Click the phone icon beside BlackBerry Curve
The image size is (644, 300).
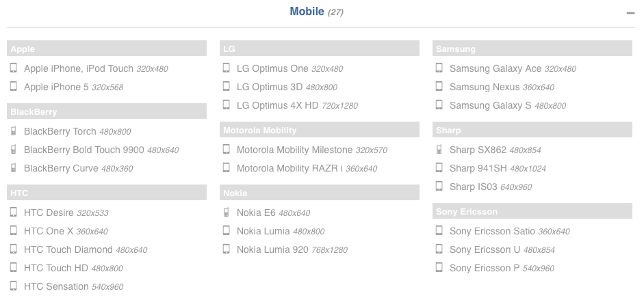click(x=14, y=168)
